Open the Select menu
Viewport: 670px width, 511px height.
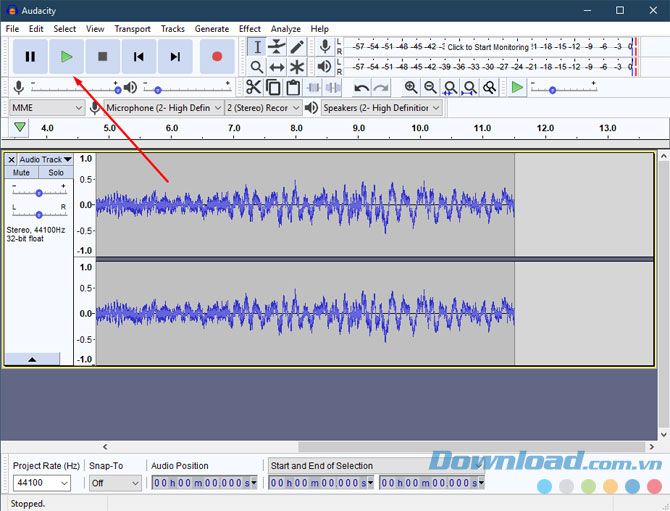tap(65, 29)
